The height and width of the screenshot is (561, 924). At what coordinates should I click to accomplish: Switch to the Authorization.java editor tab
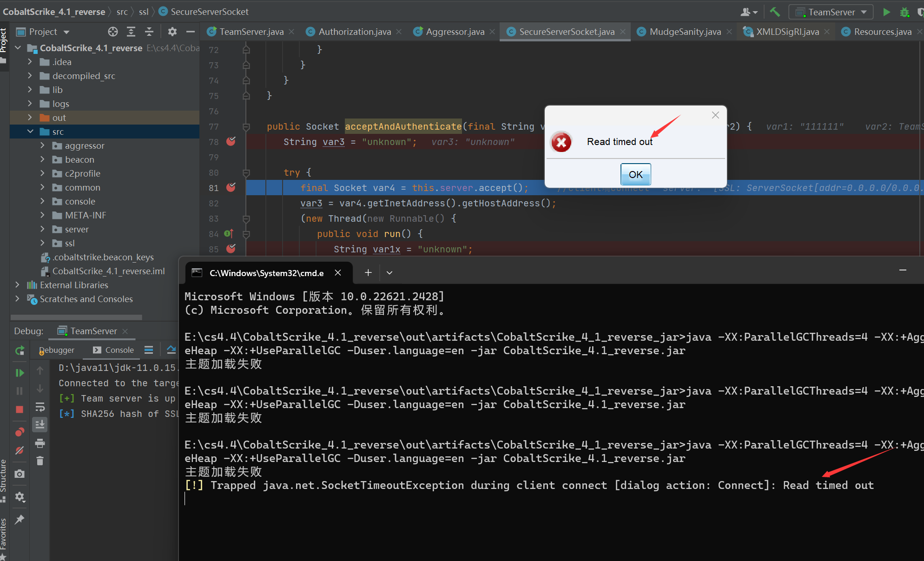click(354, 32)
